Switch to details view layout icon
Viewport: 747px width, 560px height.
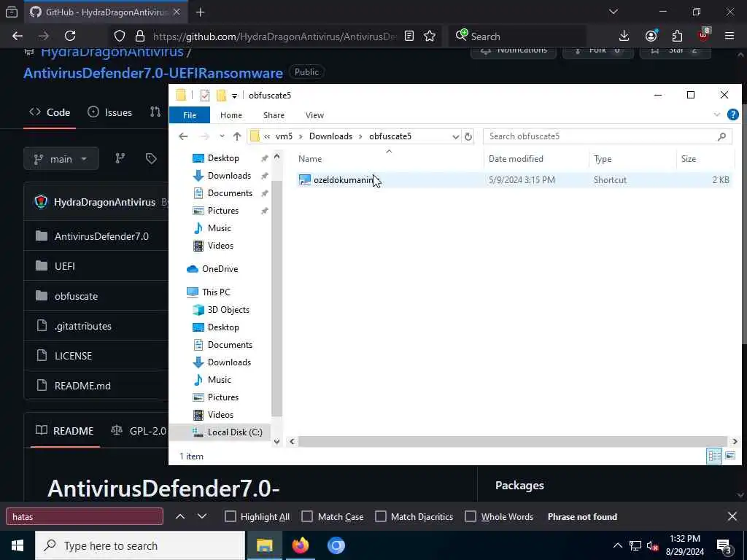click(x=714, y=456)
